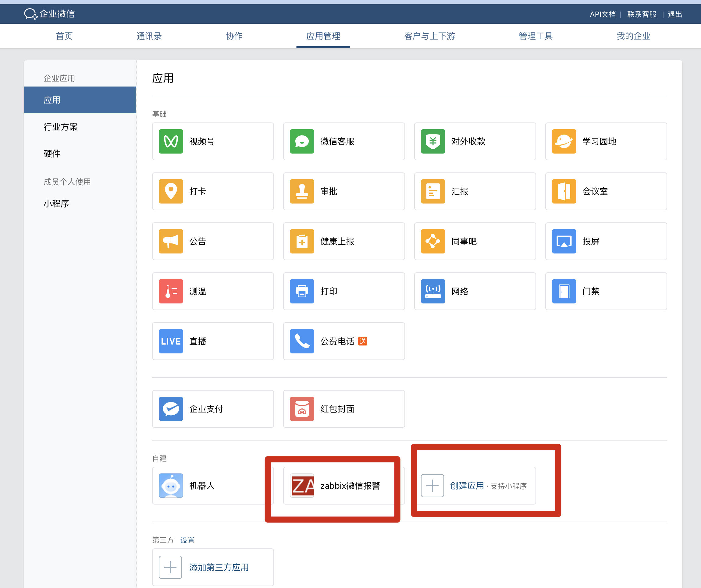Screen dimensions: 701x588
Task: Click the 设置 link beside 第三方
Action: [x=187, y=540]
